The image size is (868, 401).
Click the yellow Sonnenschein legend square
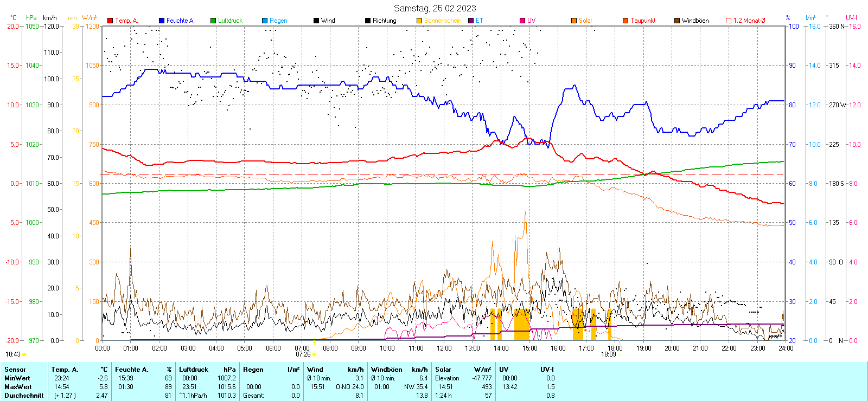point(419,21)
